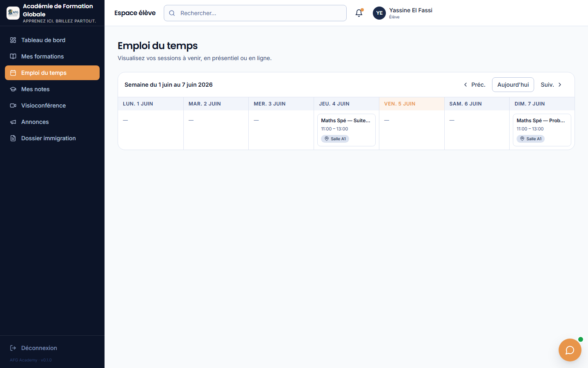Image resolution: width=588 pixels, height=368 pixels.
Task: Click the Dossier immigration document icon
Action: pos(13,138)
